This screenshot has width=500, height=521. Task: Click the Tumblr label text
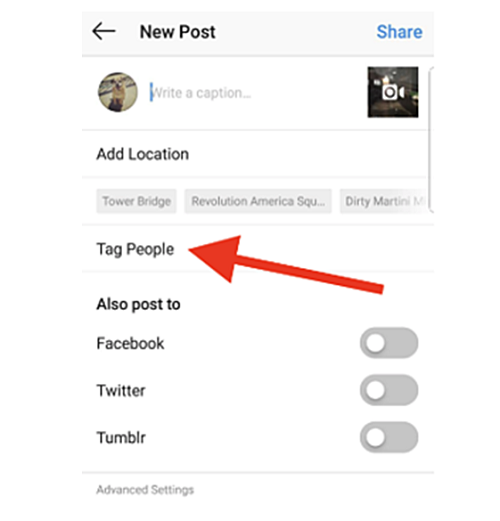coord(121,437)
